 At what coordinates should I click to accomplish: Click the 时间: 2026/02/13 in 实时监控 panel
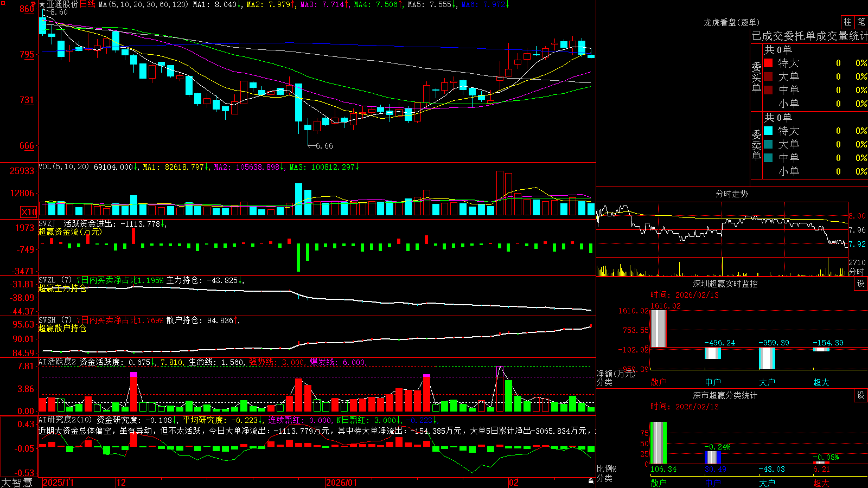(x=684, y=295)
